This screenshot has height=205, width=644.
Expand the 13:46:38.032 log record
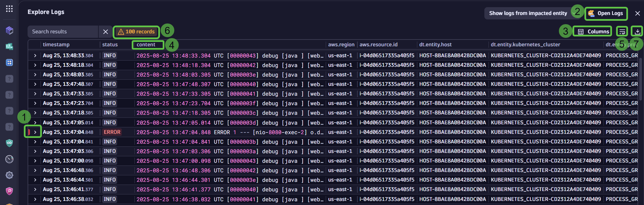[35, 199]
